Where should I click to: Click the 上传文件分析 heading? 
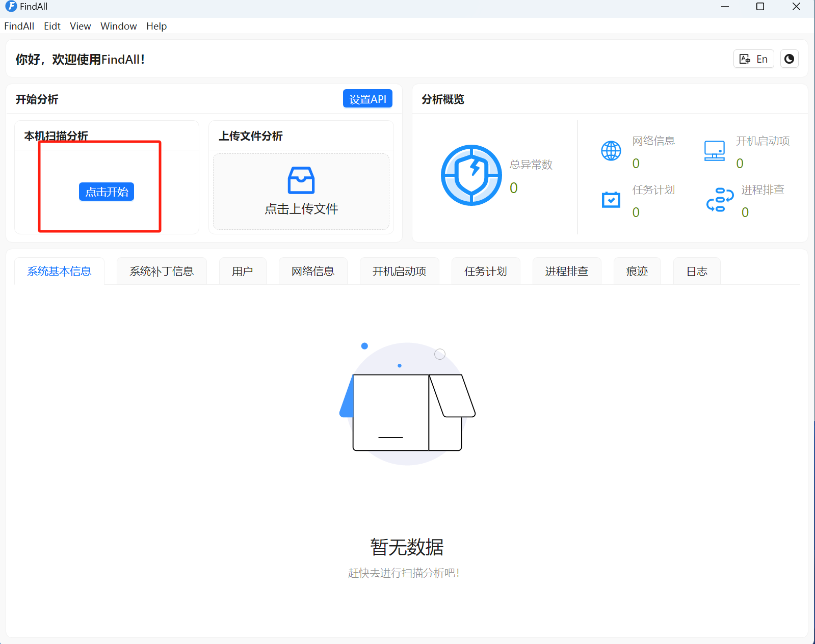[251, 136]
